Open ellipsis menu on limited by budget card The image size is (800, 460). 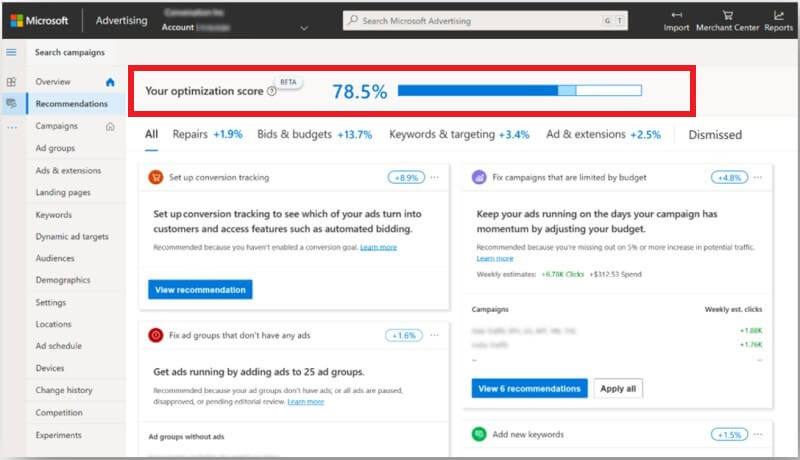tap(758, 177)
